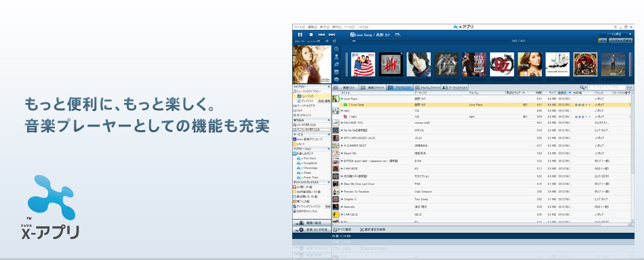Click the keyword search input field

point(606,87)
